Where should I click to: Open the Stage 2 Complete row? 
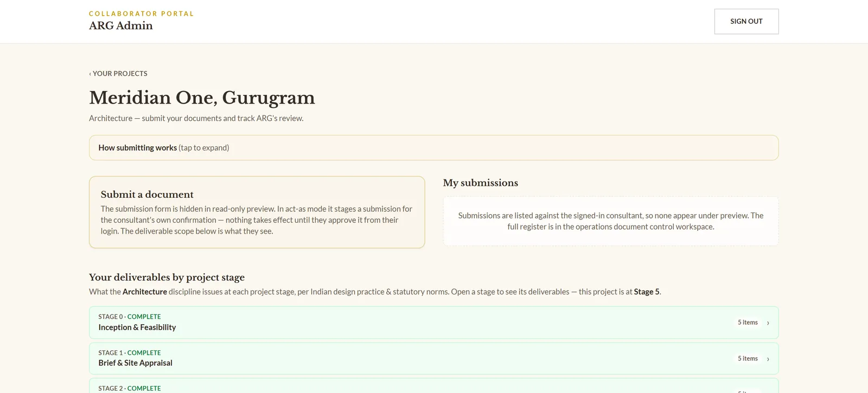(x=433, y=386)
